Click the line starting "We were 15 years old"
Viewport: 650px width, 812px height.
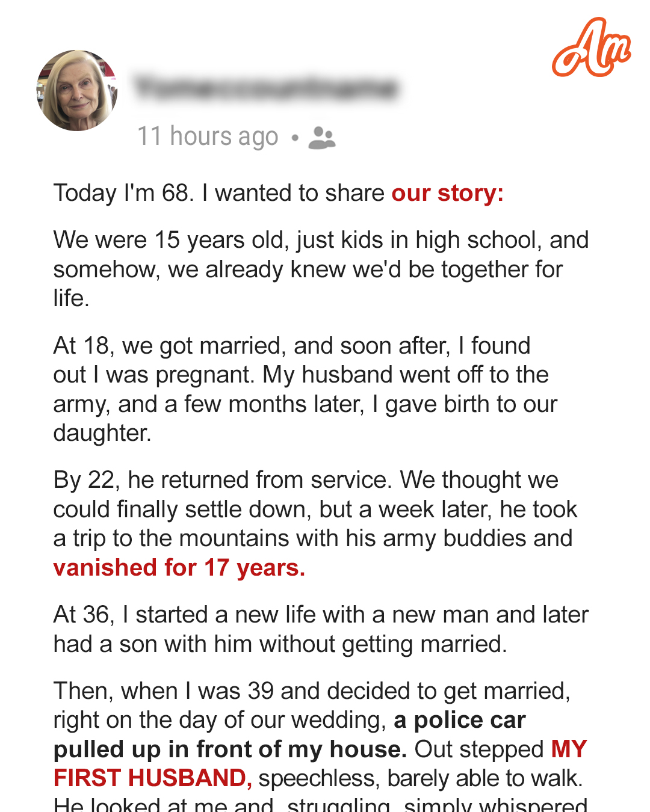tap(321, 240)
